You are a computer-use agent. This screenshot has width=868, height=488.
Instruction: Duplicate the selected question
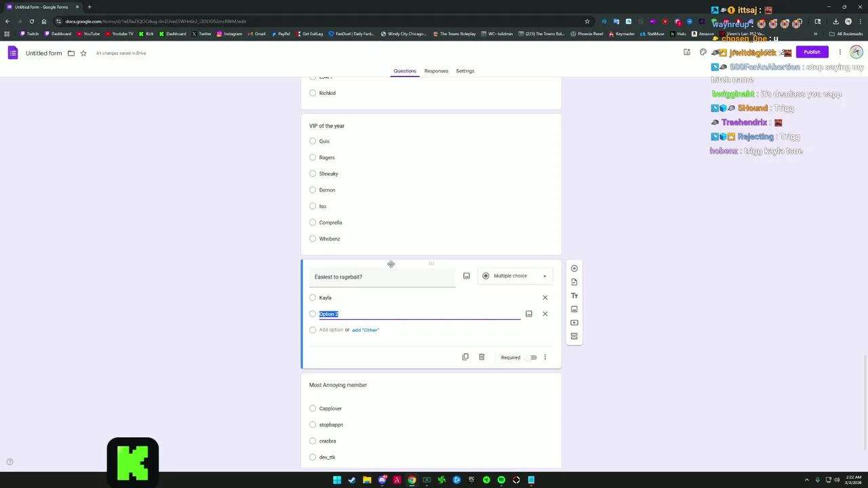(465, 357)
